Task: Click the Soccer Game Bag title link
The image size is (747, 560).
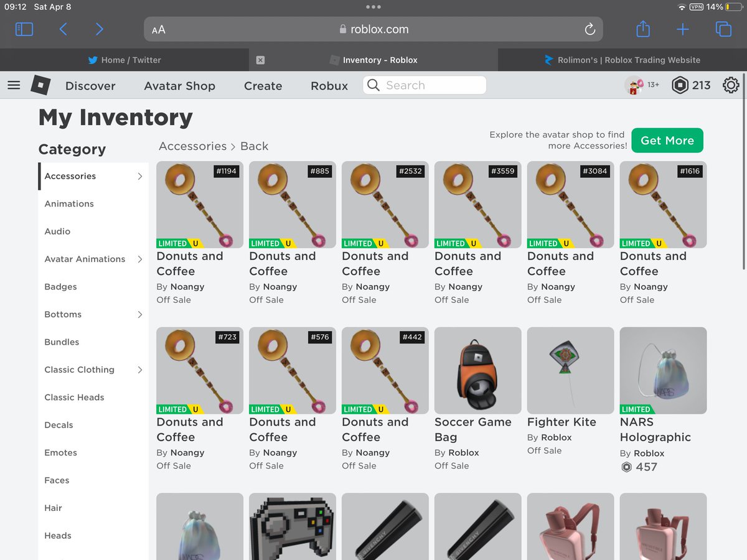Action: point(473,429)
